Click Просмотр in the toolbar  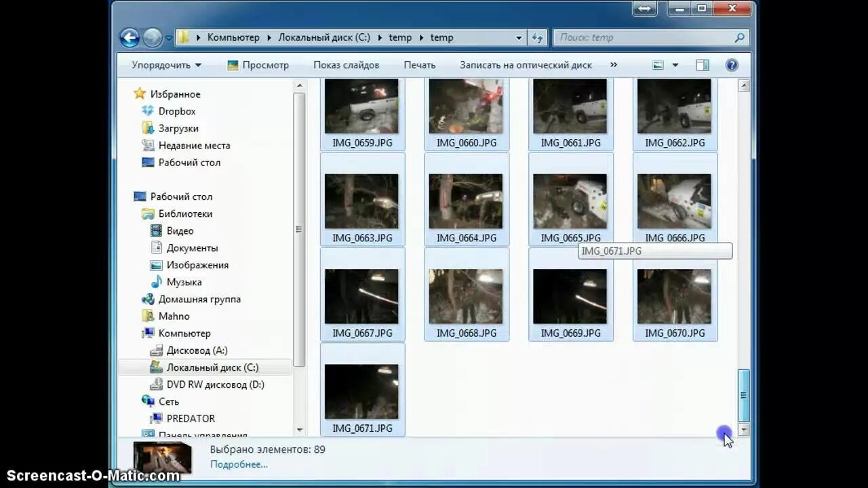pyautogui.click(x=258, y=65)
